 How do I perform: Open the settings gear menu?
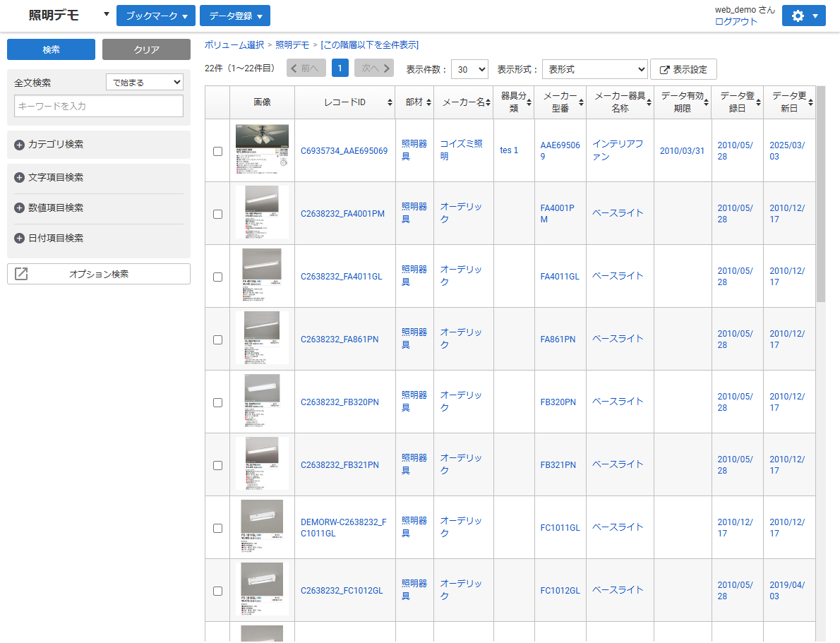(803, 16)
